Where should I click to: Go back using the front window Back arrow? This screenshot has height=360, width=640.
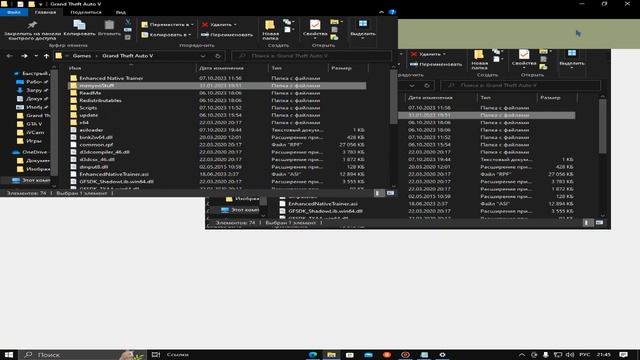(9, 56)
